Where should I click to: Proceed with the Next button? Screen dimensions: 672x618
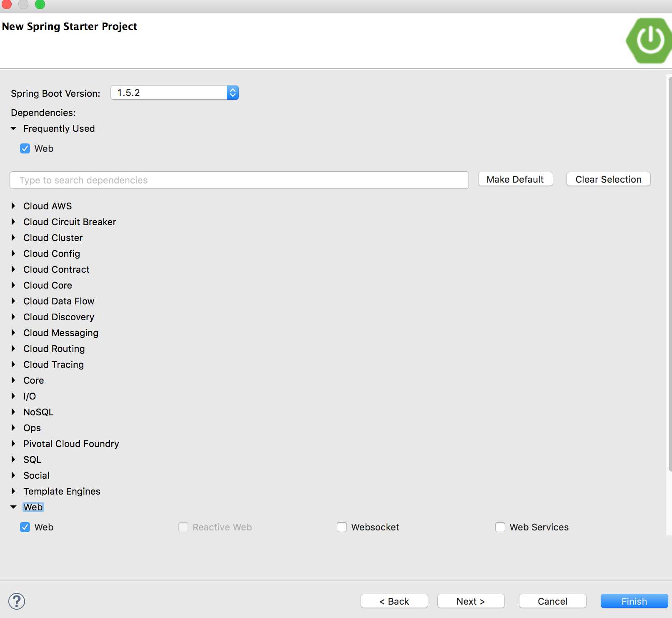coord(471,601)
